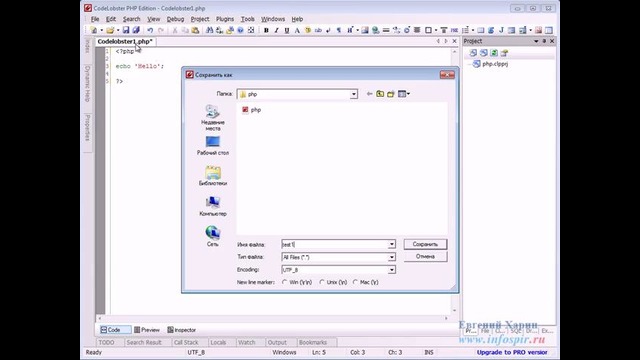The width and height of the screenshot is (640, 360).
Task: Go up one folder level in dialog
Action: [380, 94]
